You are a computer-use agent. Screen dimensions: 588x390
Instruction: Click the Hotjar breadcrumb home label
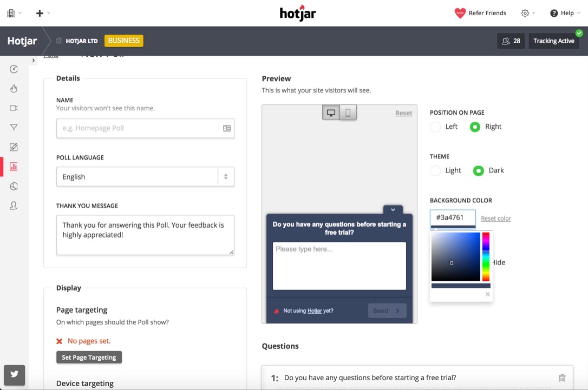tap(22, 41)
